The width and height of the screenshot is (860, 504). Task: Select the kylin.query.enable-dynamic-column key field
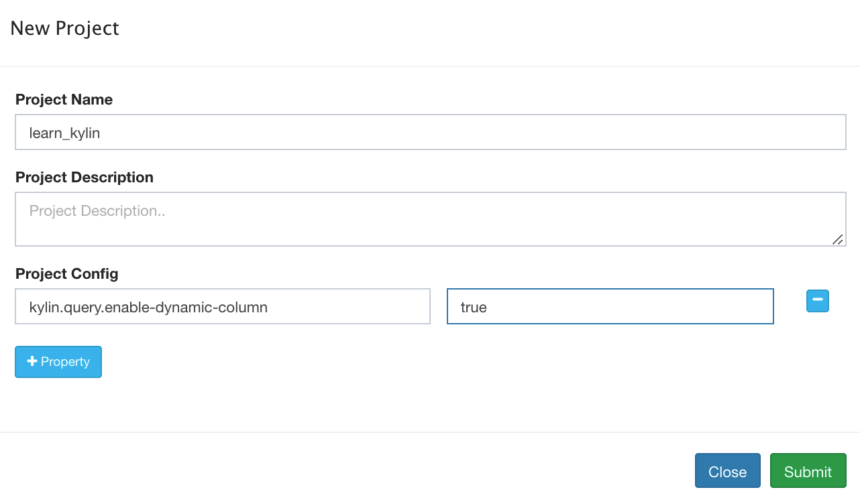(x=222, y=307)
